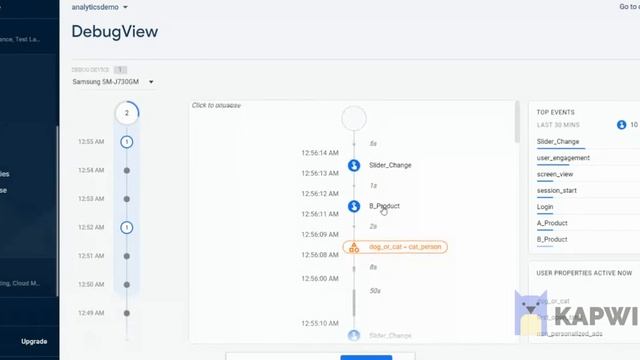Open the Samsung SM-J730GM debug device dropdown
This screenshot has width=640, height=360.
pos(113,82)
